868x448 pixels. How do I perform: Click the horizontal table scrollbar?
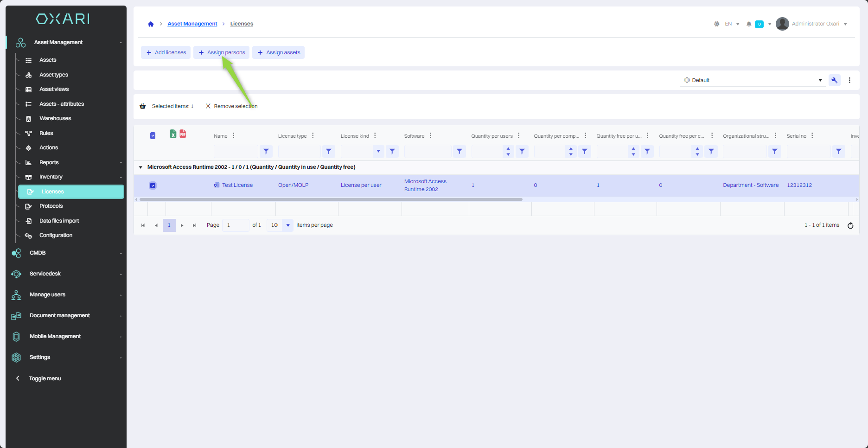(x=331, y=199)
